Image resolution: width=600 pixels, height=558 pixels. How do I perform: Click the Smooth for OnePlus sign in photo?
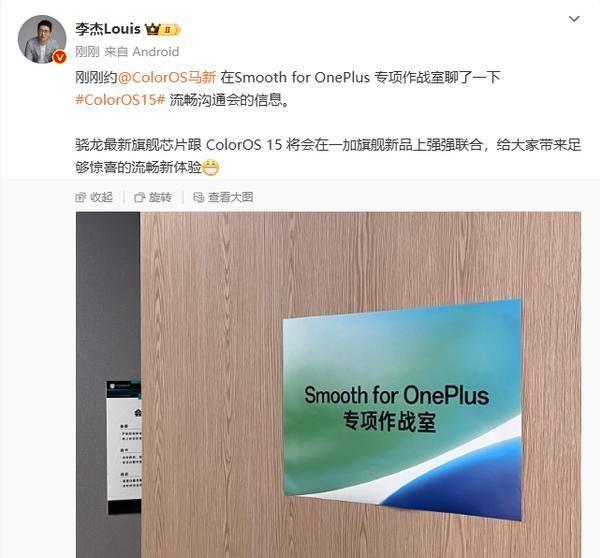(x=402, y=410)
